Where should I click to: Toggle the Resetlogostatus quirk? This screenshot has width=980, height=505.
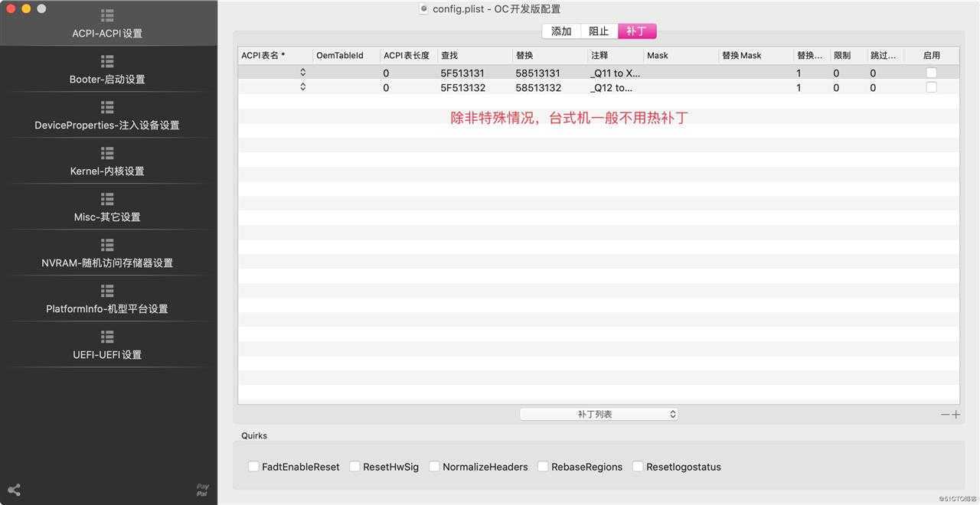tap(638, 467)
